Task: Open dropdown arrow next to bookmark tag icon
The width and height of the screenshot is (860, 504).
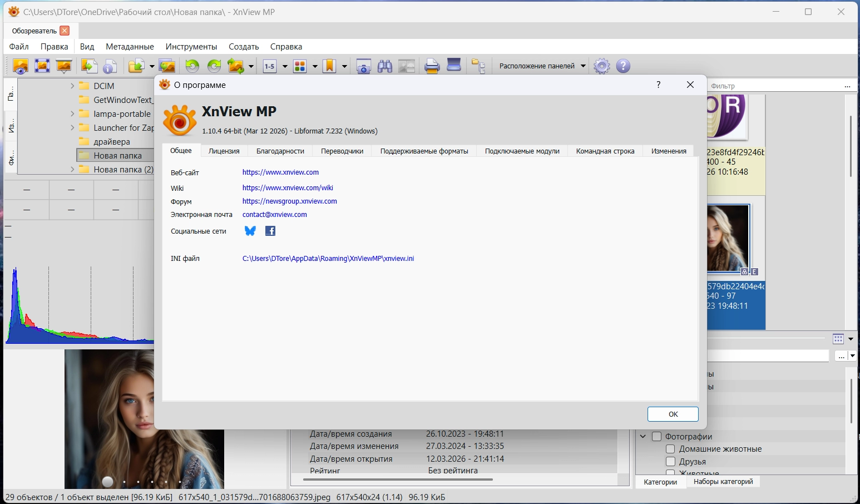Action: [344, 67]
